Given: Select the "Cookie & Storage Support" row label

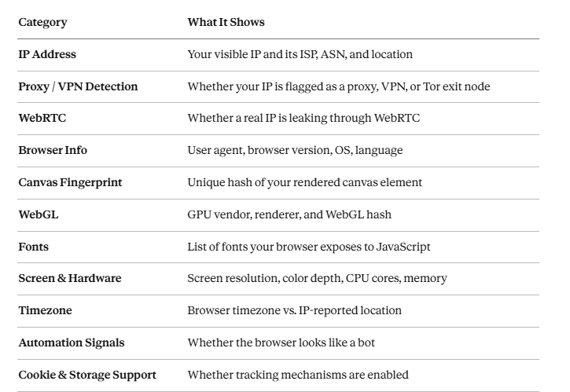Looking at the screenshot, I should click(x=87, y=375).
